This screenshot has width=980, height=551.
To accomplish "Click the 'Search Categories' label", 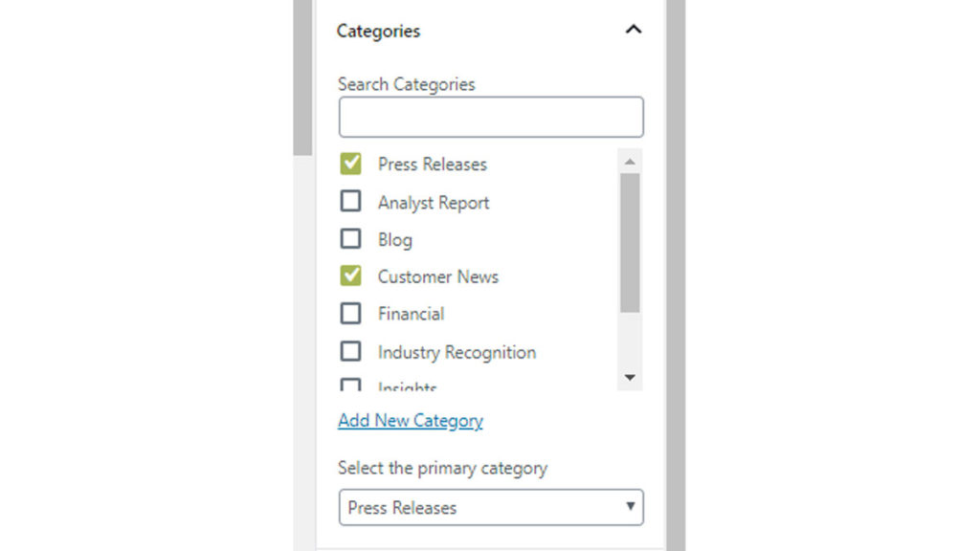I will 406,84.
